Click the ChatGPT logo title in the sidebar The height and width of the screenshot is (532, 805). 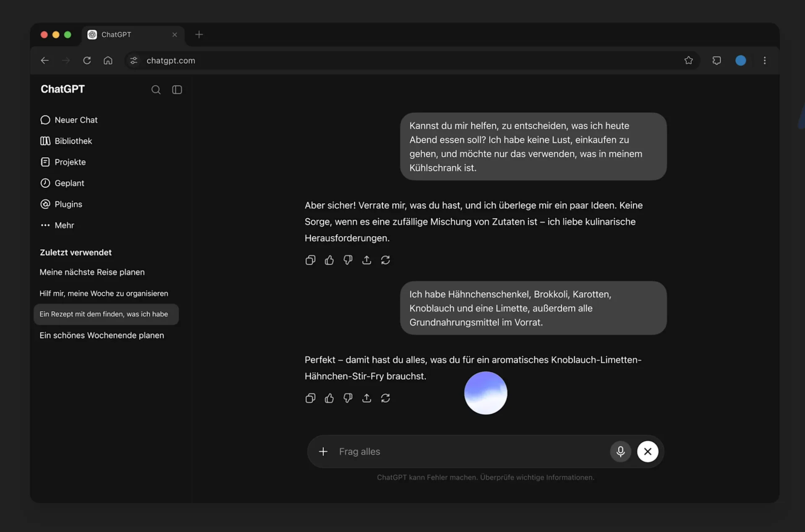point(62,89)
